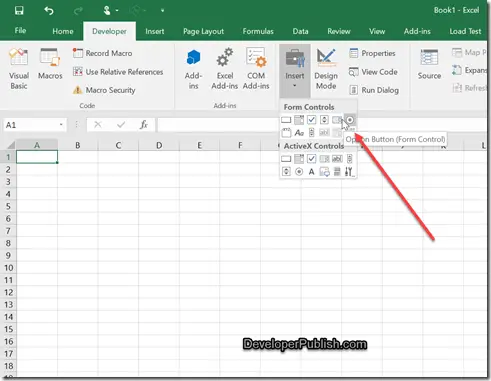Image resolution: width=491 pixels, height=381 pixels.
Task: Insert a Group Box form control
Action: pyautogui.click(x=286, y=133)
